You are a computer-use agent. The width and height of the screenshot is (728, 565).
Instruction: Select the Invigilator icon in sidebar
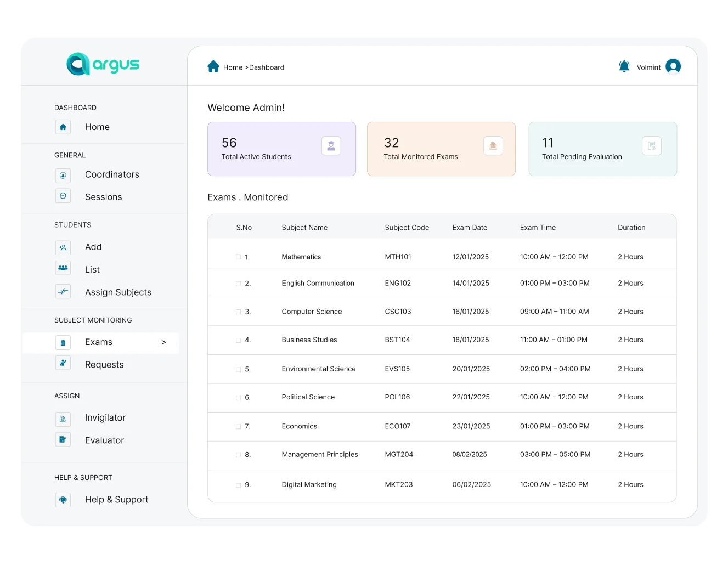point(63,419)
